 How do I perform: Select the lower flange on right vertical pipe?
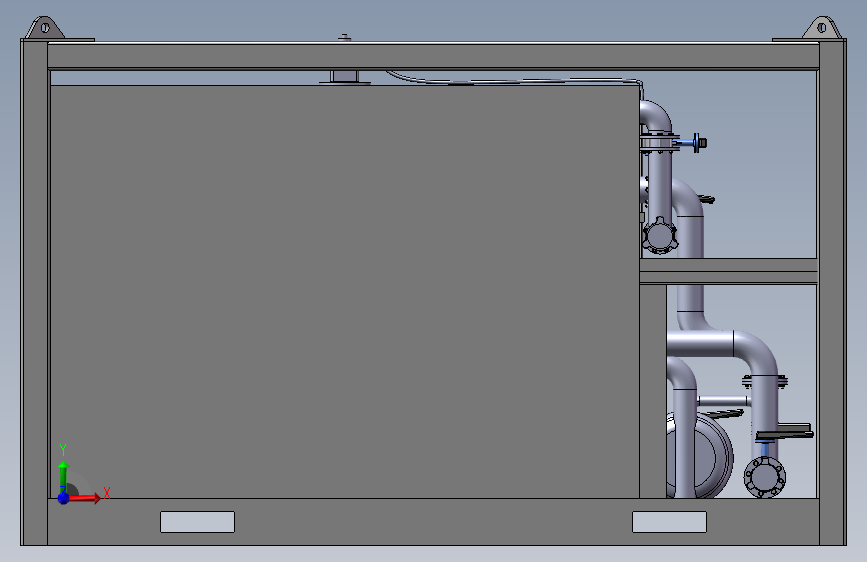(x=765, y=382)
